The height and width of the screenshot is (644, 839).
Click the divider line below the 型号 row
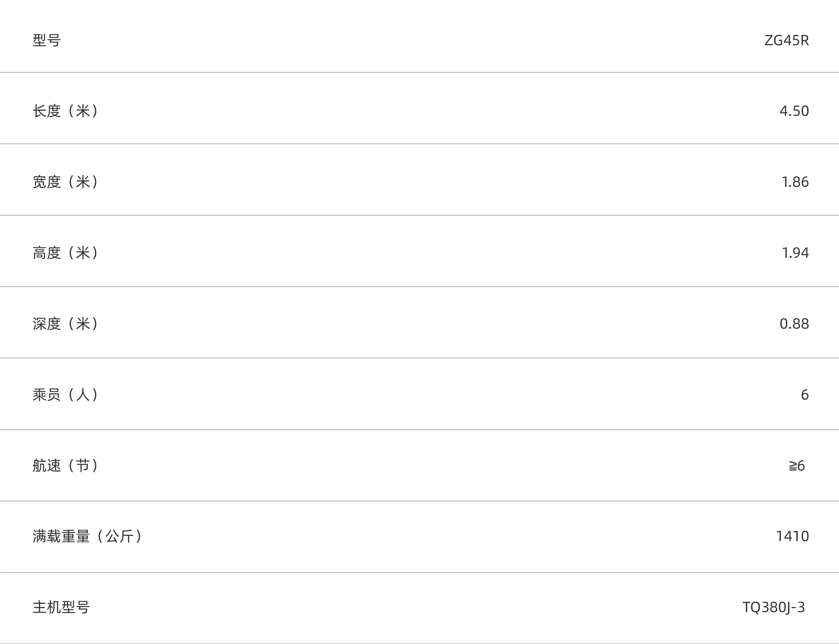tap(419, 72)
